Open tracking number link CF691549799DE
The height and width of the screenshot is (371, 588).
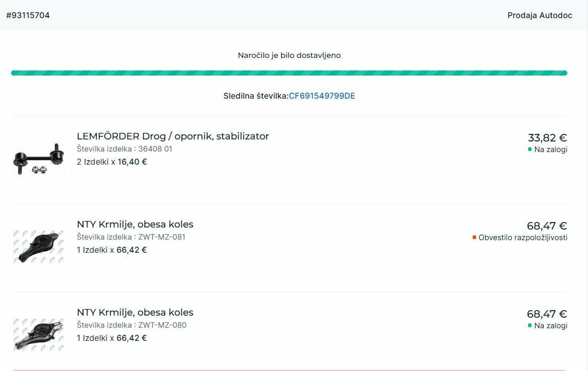click(322, 96)
